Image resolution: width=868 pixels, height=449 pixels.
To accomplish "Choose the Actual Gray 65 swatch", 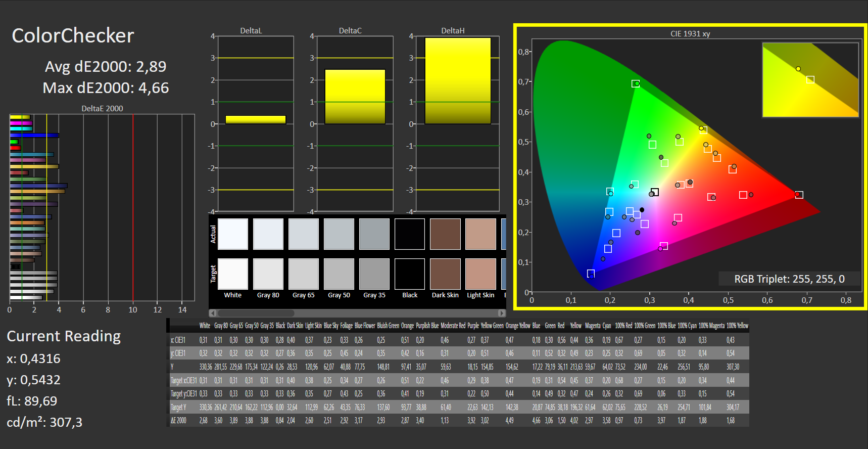I will click(x=304, y=234).
